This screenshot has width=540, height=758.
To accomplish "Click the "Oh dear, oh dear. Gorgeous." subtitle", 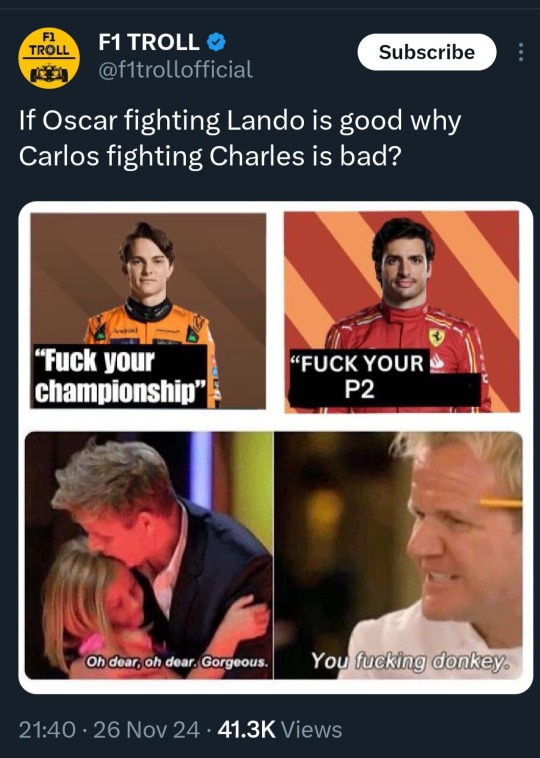I will 177,661.
